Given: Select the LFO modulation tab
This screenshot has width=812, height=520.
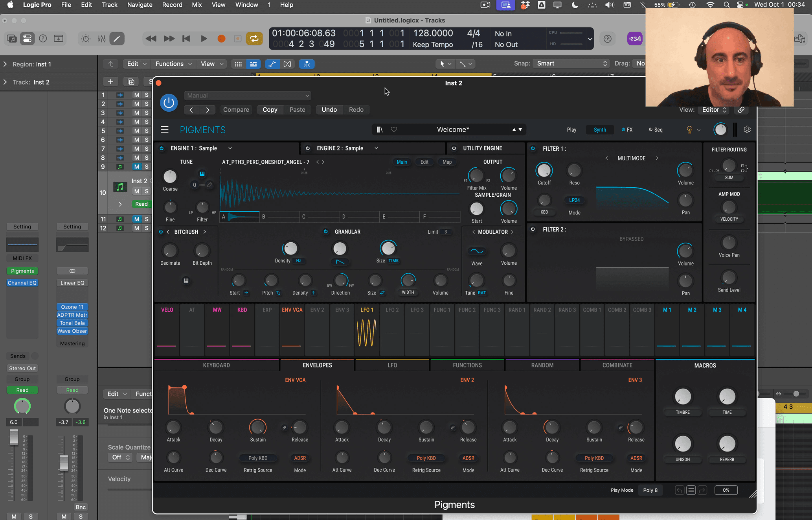Looking at the screenshot, I should [x=392, y=365].
